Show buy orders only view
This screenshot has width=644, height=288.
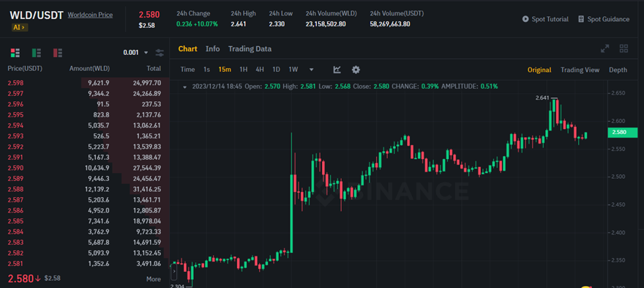[x=37, y=53]
